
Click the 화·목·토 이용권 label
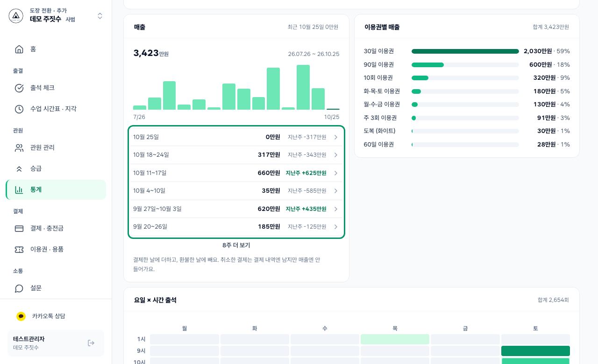382,91
